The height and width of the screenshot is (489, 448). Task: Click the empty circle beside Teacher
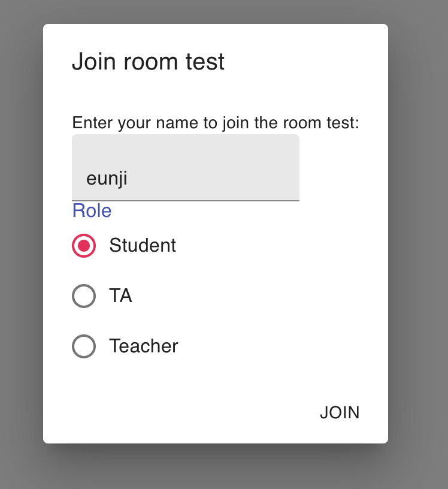[84, 346]
